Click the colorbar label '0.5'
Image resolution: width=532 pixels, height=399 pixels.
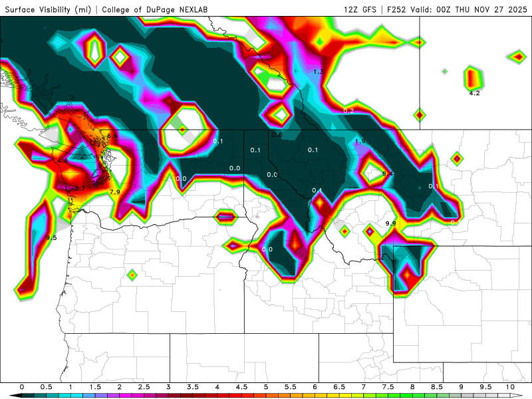pyautogui.click(x=46, y=387)
